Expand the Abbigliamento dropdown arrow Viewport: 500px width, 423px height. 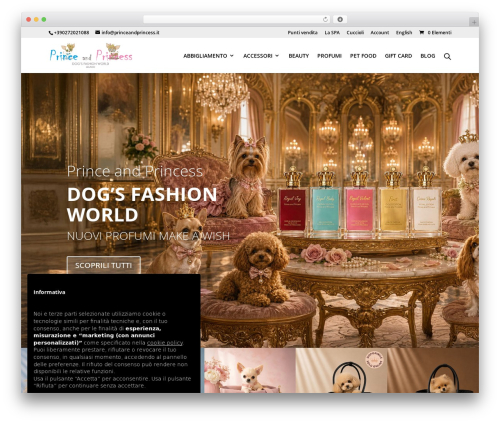click(232, 56)
